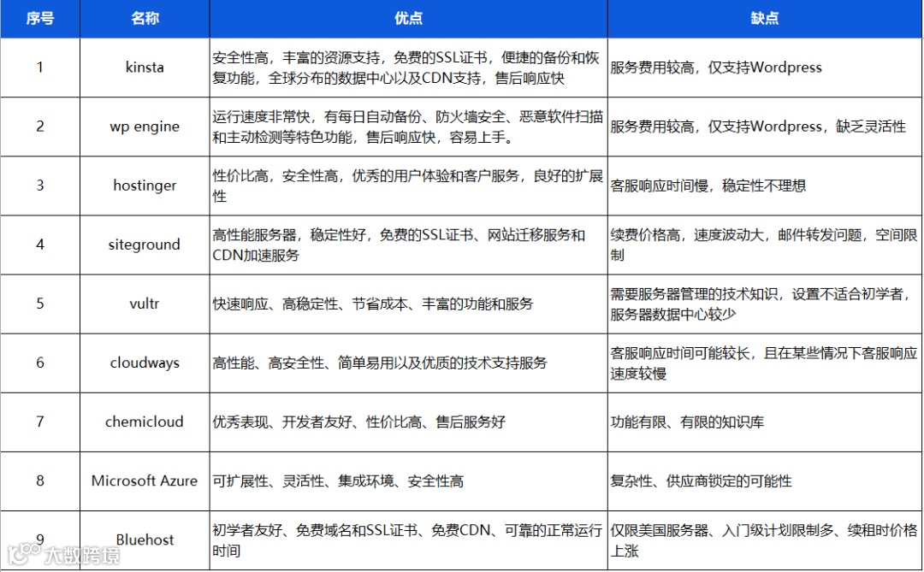Click the row number 1 cell
The width and height of the screenshot is (924, 572).
(39, 67)
